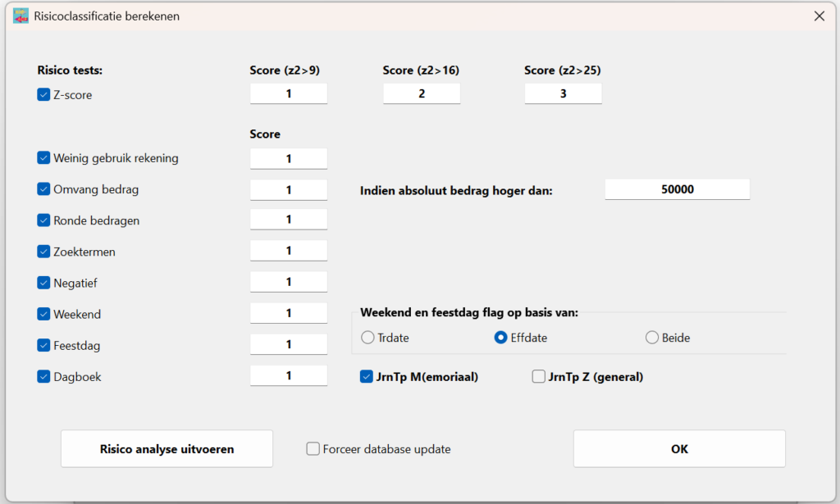The image size is (840, 504).
Task: Click the absolute amount field showing 50000
Action: pos(677,189)
